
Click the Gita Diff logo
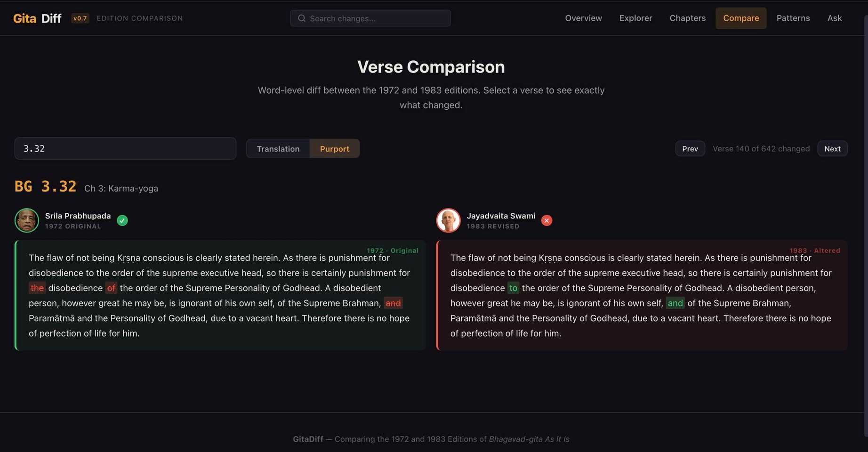(x=37, y=18)
